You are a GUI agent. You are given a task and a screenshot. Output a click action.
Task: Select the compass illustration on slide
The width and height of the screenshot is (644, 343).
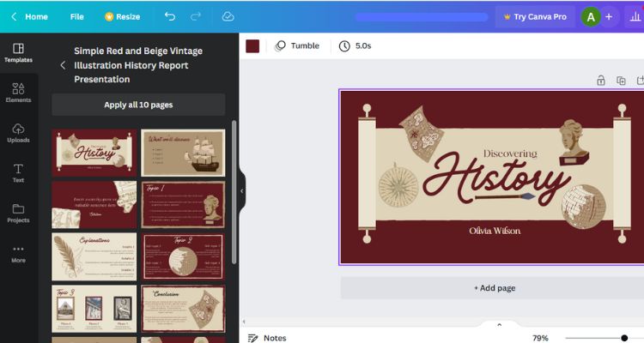(398, 184)
